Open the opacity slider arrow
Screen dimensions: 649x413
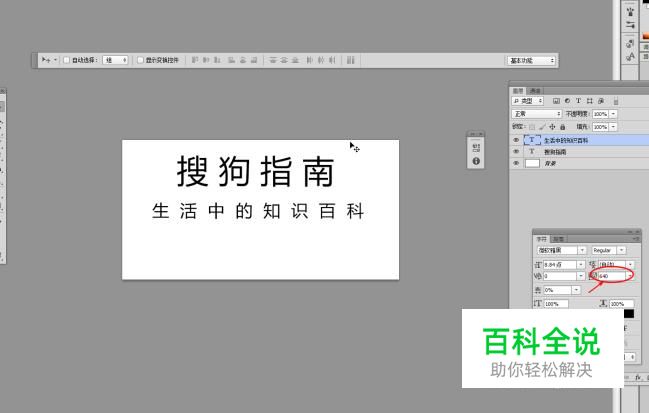point(614,114)
